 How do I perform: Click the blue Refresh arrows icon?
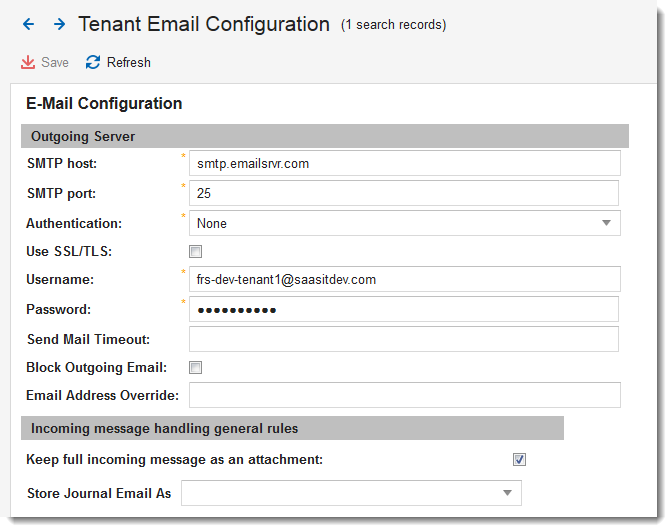coord(93,63)
